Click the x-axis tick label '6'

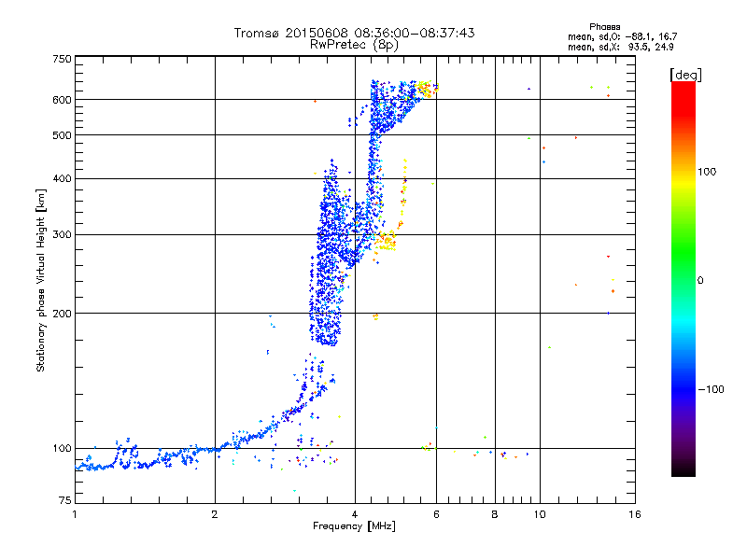(x=436, y=514)
